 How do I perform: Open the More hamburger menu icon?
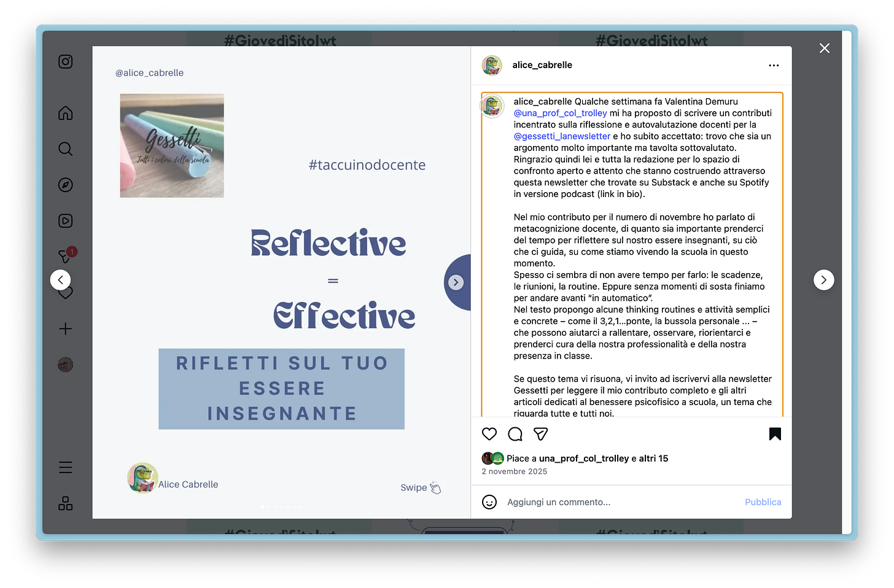66,468
